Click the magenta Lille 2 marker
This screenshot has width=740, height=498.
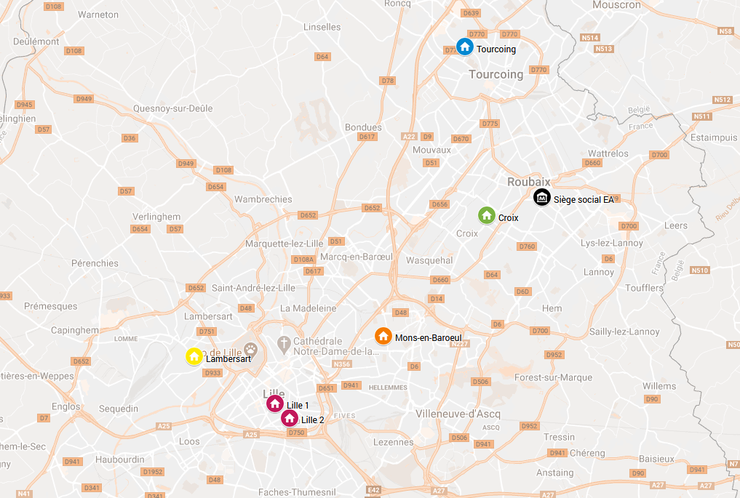(x=289, y=418)
